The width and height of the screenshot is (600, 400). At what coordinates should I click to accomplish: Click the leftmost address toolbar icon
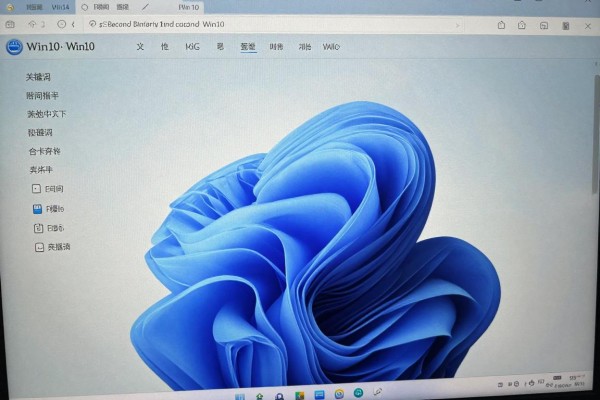point(10,24)
